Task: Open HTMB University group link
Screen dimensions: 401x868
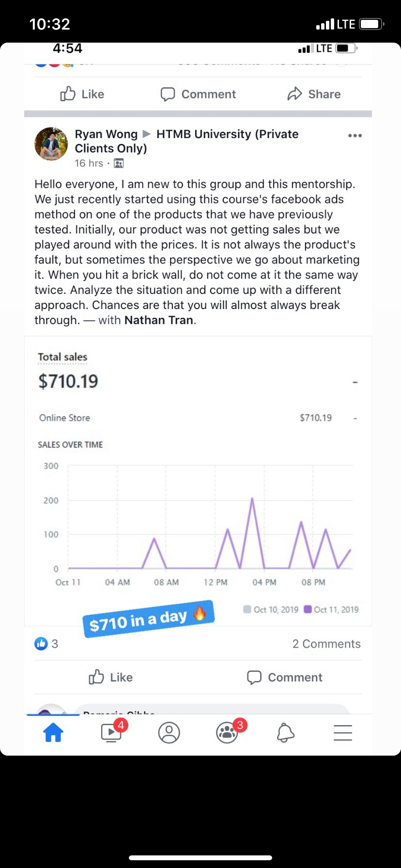Action: (x=227, y=134)
